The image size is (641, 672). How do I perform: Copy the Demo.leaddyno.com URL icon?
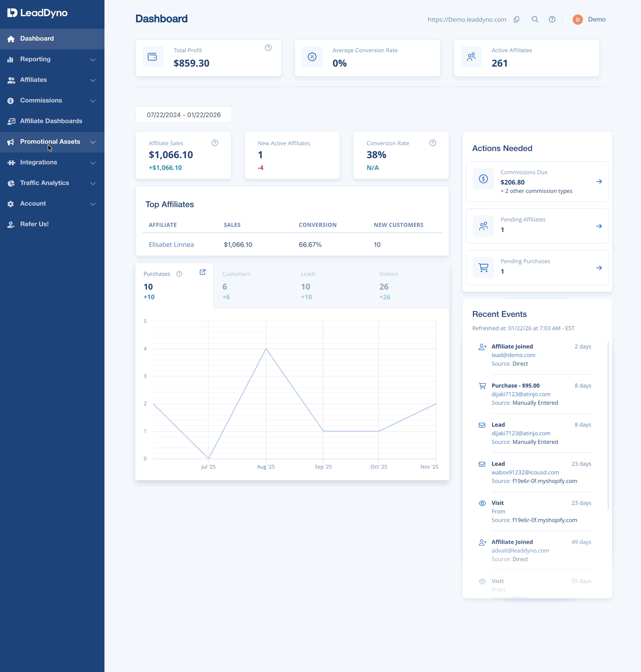click(516, 20)
